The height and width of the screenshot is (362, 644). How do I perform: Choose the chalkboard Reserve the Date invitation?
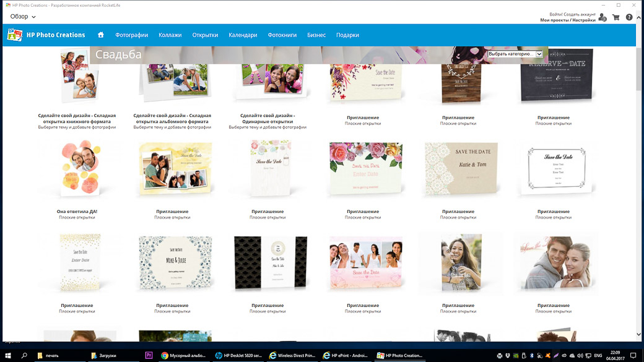click(557, 75)
